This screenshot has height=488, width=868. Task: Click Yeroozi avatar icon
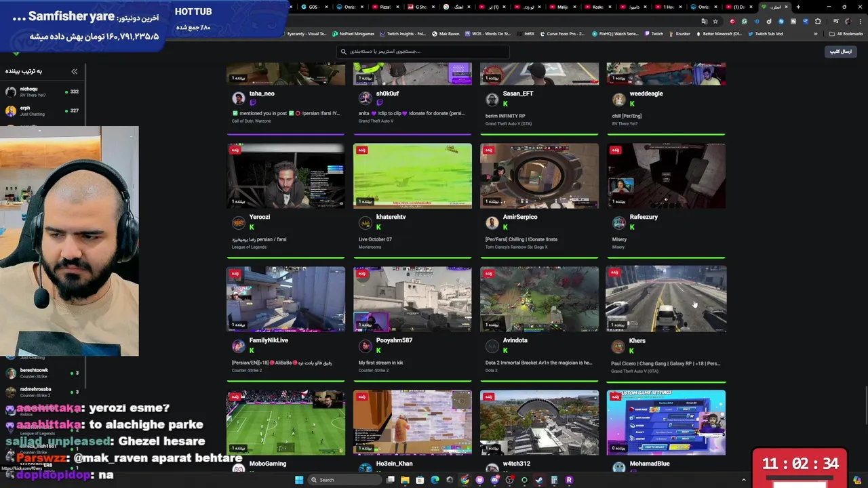[x=239, y=222]
